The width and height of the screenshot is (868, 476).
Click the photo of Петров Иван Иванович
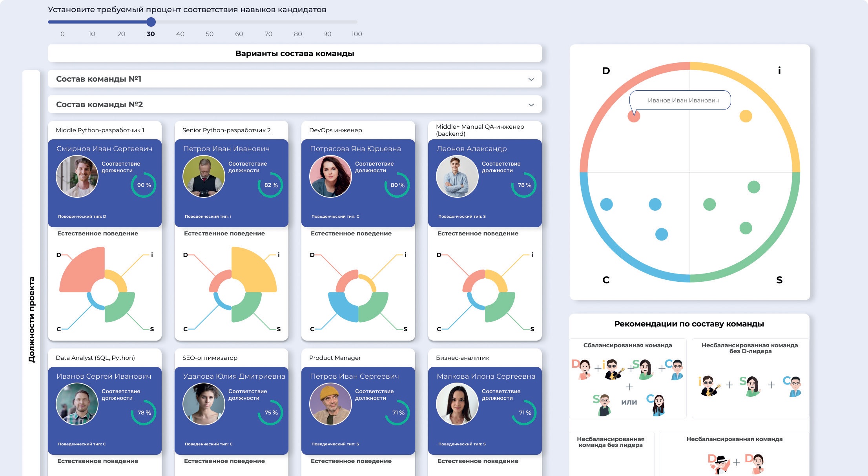click(204, 177)
